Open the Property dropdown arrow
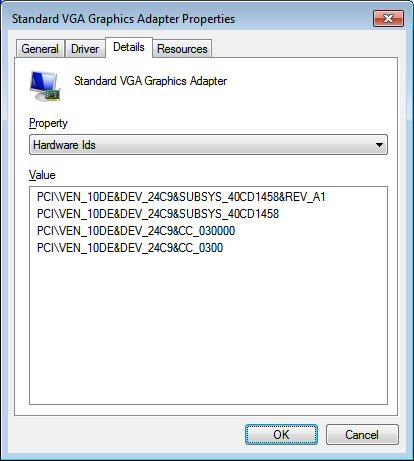 379,145
